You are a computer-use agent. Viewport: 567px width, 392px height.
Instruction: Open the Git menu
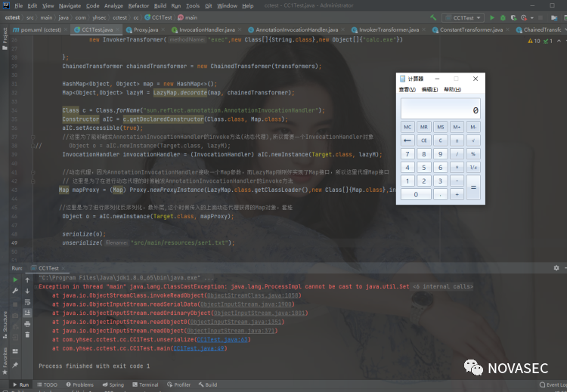click(209, 6)
